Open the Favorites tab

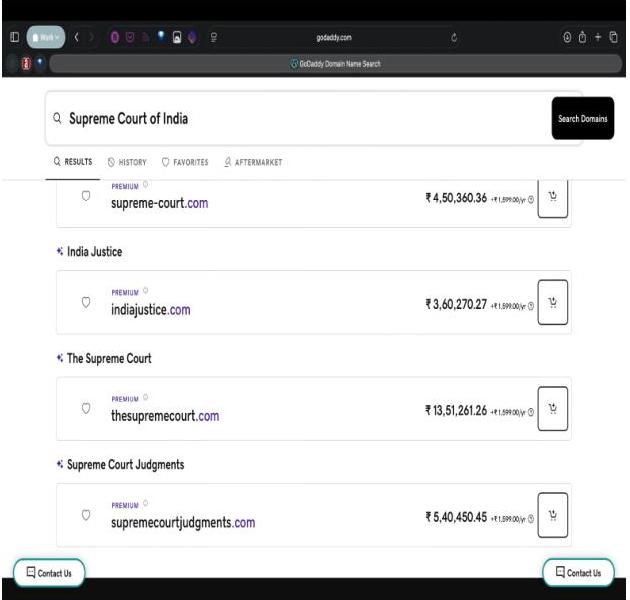click(185, 162)
